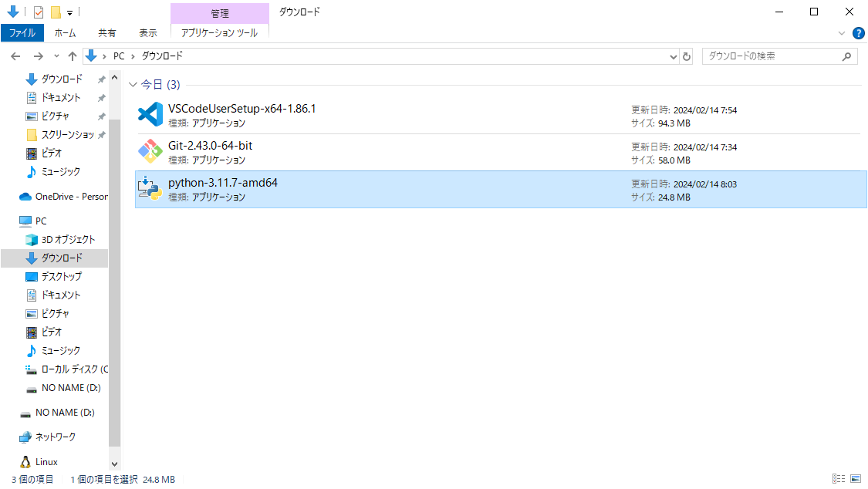The height and width of the screenshot is (489, 868).
Task: Go up one folder level
Action: pos(72,56)
